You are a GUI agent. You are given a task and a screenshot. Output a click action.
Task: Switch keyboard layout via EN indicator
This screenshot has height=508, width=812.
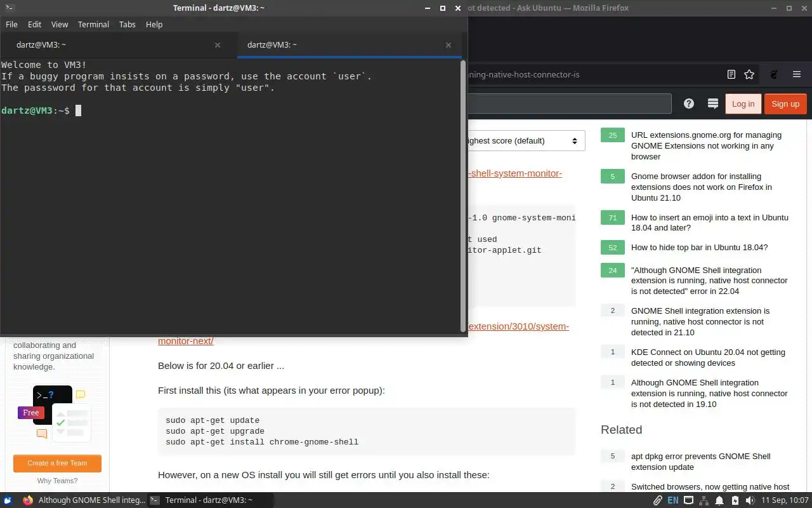tap(673, 500)
